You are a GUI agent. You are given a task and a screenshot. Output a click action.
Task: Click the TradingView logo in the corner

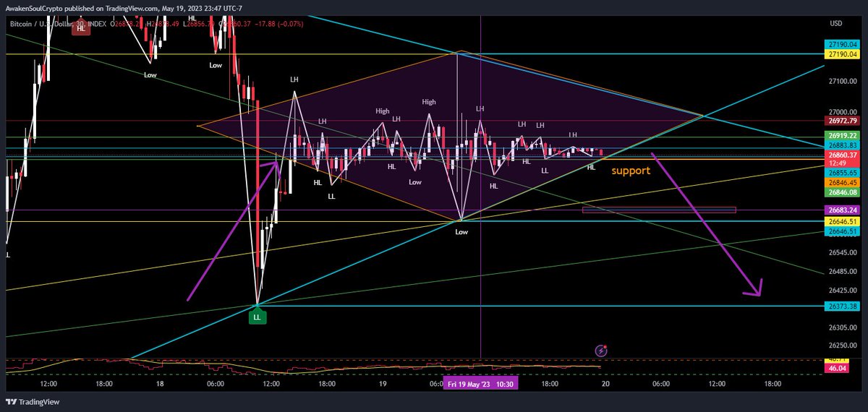tap(34, 402)
